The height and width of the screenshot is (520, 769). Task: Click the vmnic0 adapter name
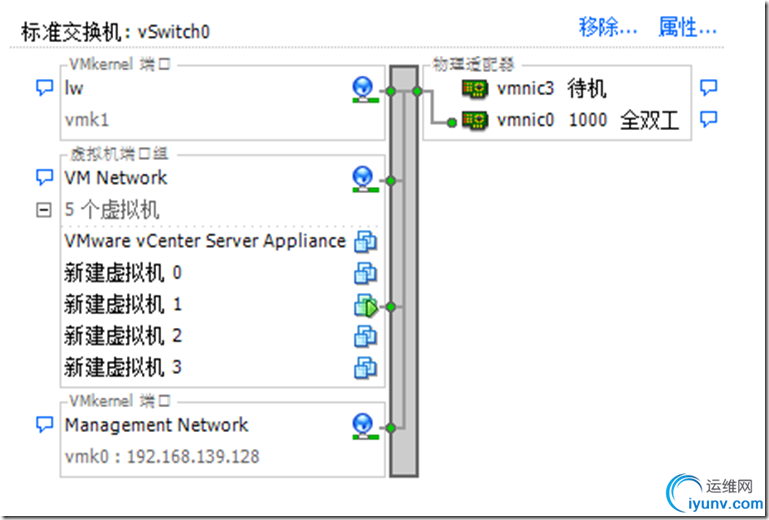[x=525, y=120]
